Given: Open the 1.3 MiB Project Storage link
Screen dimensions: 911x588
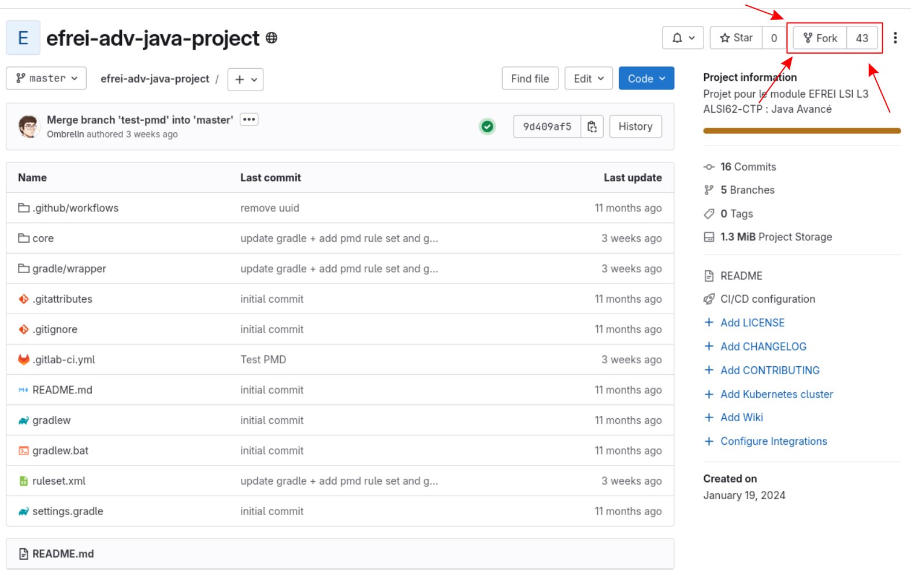Looking at the screenshot, I should [x=776, y=237].
